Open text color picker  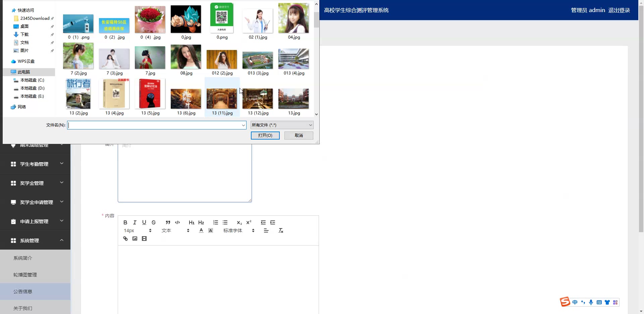[x=201, y=230]
